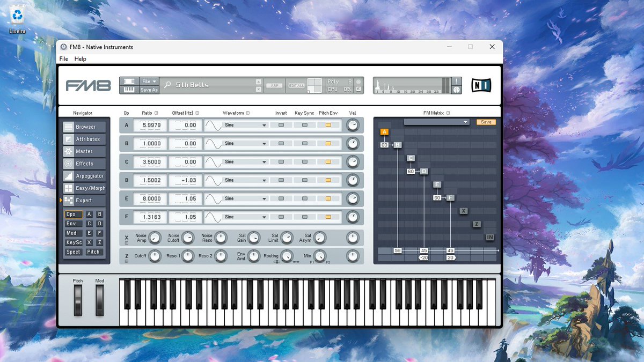Open the KeySc keyscaling page
The width and height of the screenshot is (644, 362).
point(73,242)
